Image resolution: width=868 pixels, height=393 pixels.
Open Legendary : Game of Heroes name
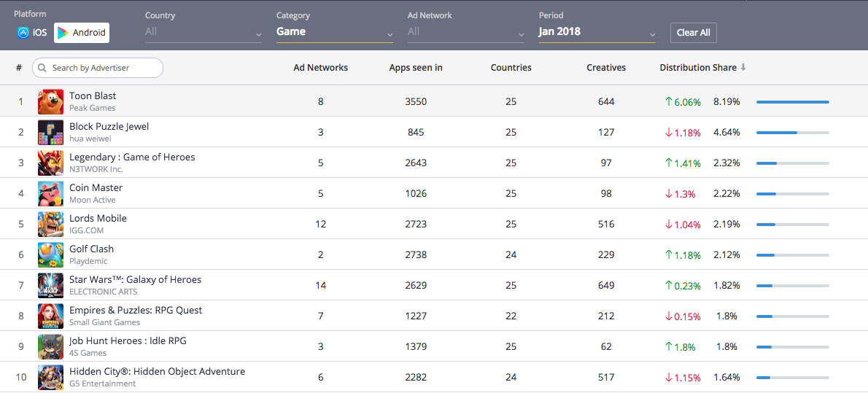[x=132, y=157]
